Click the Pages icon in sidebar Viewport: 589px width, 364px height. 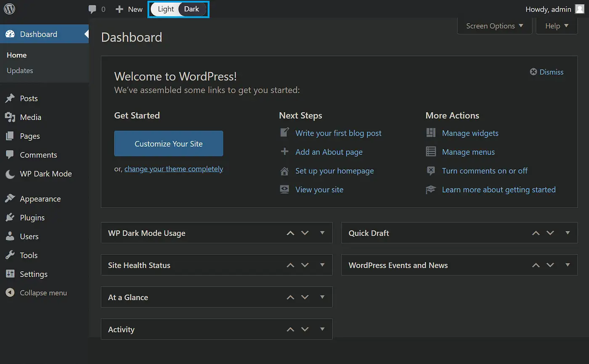point(10,136)
